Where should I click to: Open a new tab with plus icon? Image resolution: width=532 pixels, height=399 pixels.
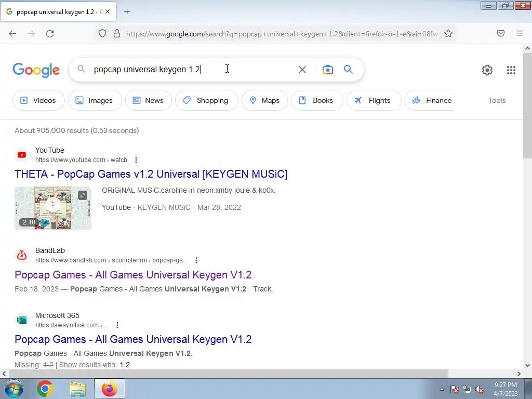click(127, 12)
